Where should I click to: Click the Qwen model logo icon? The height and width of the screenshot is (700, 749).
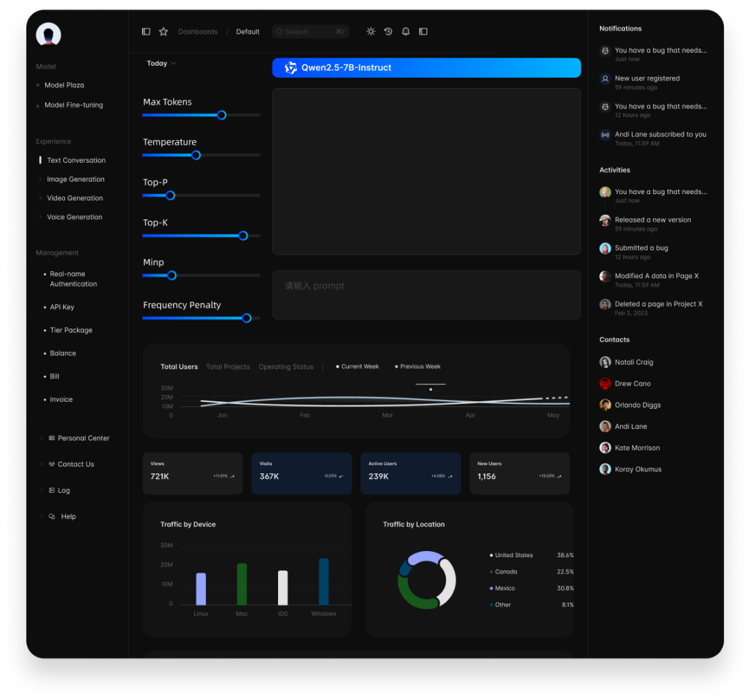click(x=291, y=68)
